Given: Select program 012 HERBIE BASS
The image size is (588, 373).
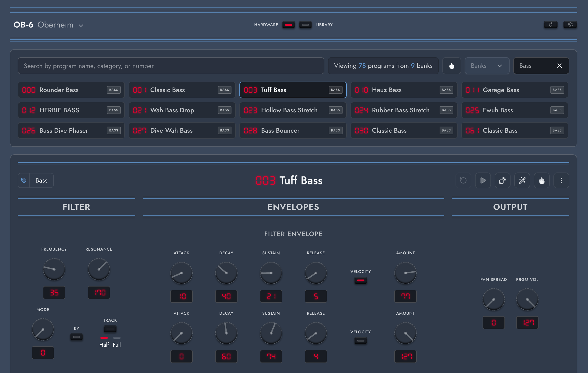Looking at the screenshot, I should (x=71, y=110).
